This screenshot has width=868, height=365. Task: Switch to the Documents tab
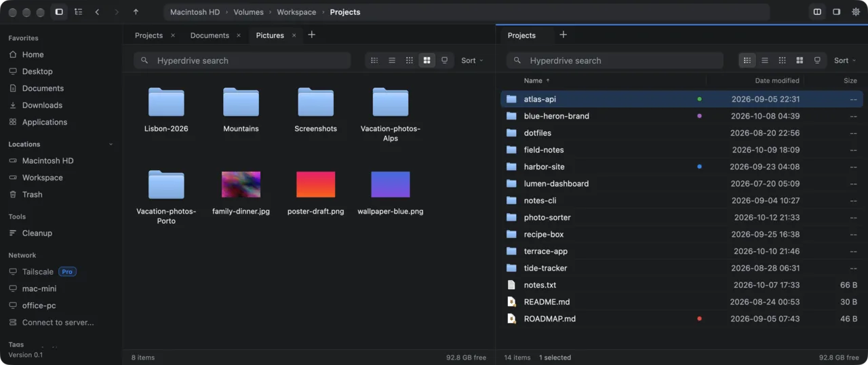click(x=210, y=35)
